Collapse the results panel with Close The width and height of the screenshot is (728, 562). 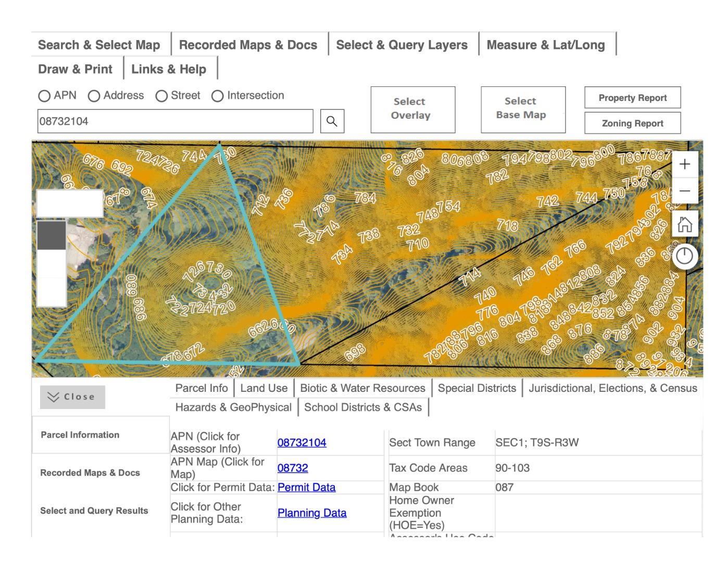pyautogui.click(x=72, y=397)
